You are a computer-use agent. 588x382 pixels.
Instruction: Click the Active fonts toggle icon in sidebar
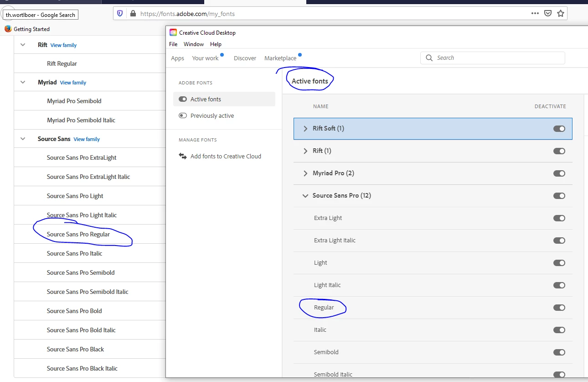coord(183,99)
